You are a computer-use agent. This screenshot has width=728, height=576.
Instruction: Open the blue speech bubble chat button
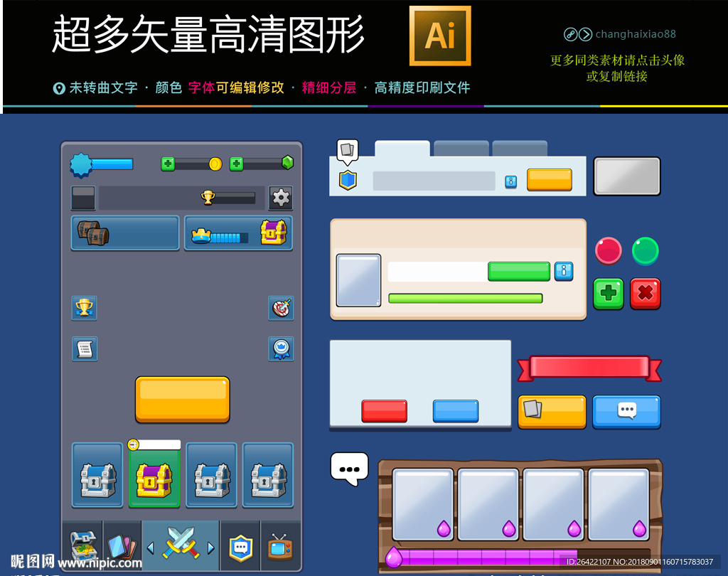coord(626,411)
